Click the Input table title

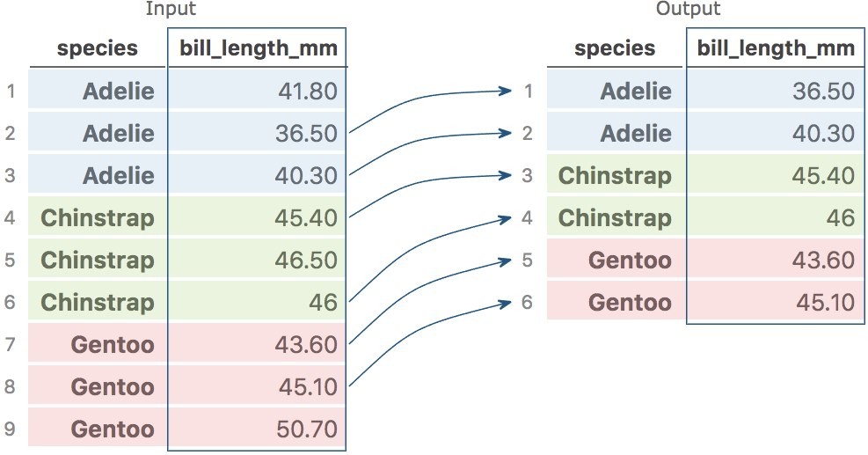[171, 10]
